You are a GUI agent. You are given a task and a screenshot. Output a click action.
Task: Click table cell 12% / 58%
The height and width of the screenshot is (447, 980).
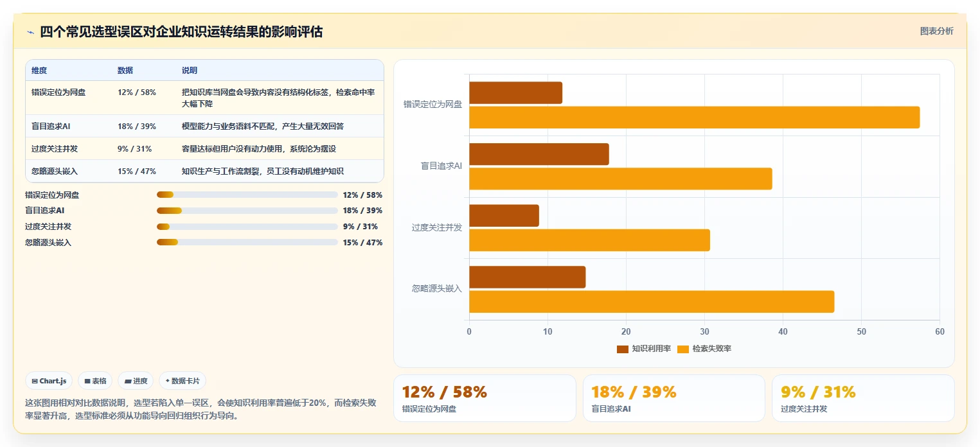pyautogui.click(x=137, y=92)
